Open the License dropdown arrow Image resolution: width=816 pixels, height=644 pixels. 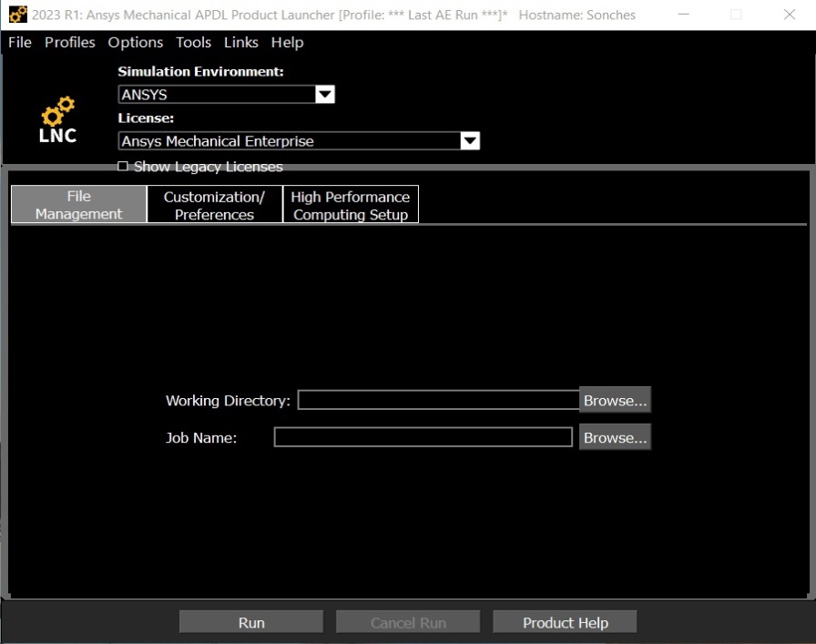pos(470,141)
